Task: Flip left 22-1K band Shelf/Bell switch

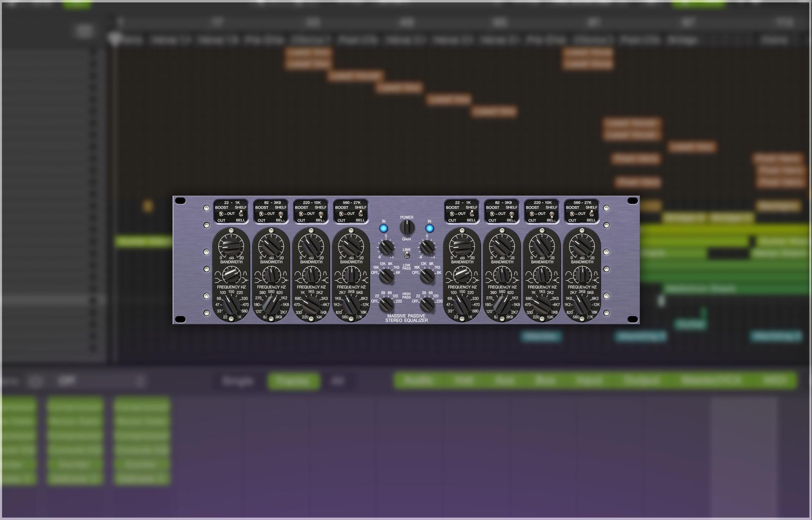Action: pos(241,214)
